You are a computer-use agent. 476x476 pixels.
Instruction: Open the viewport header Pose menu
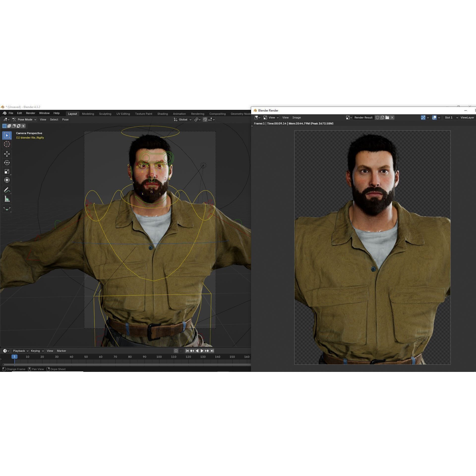tap(65, 119)
